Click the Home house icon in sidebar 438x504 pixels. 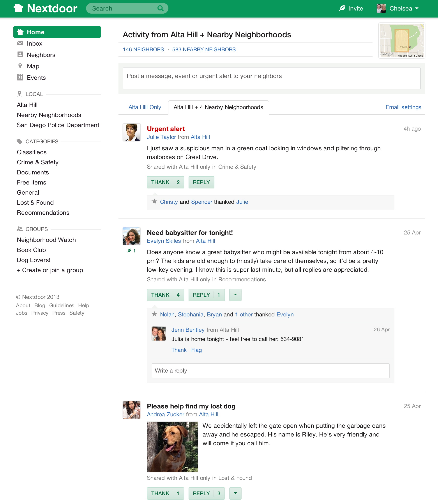coord(20,32)
